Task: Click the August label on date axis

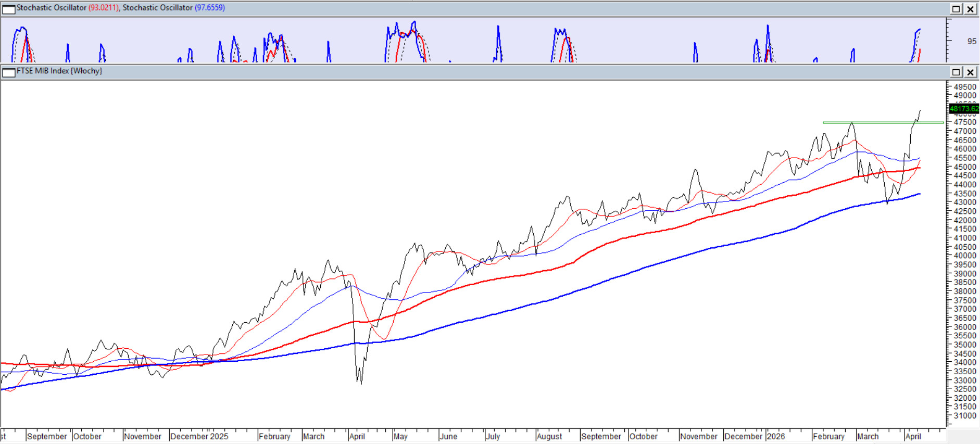Action: click(x=549, y=436)
